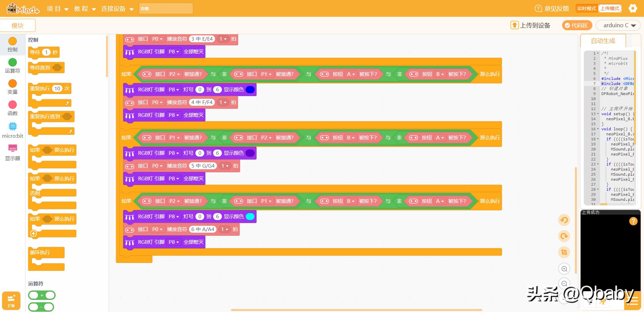The image size is (644, 312).
Task: Switch to the 模块 blocks tab
Action: click(x=18, y=26)
